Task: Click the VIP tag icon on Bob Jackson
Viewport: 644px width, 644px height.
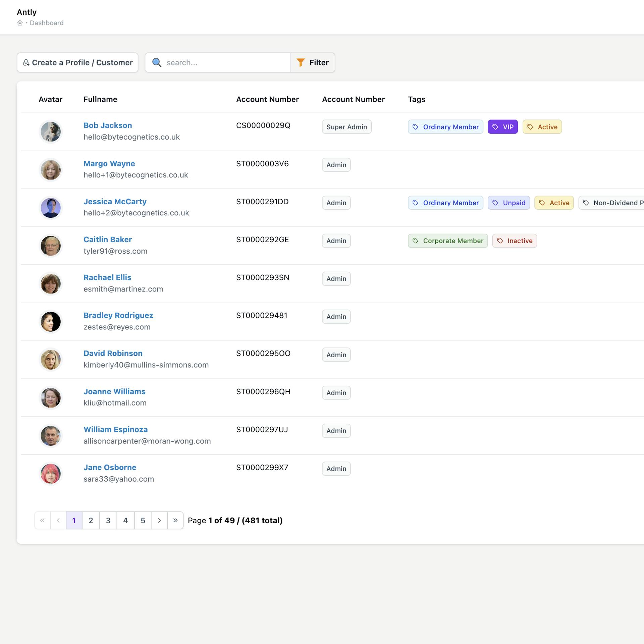Action: pos(496,126)
